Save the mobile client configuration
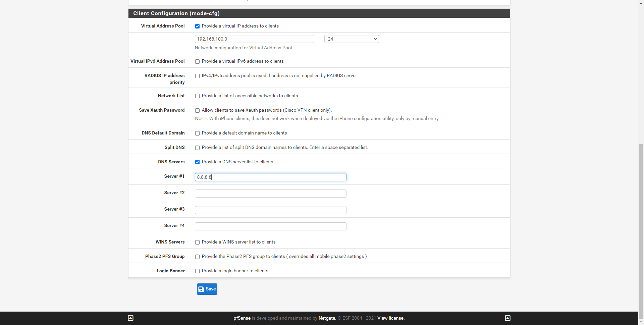Viewport: 644px width, 325px height. click(207, 289)
